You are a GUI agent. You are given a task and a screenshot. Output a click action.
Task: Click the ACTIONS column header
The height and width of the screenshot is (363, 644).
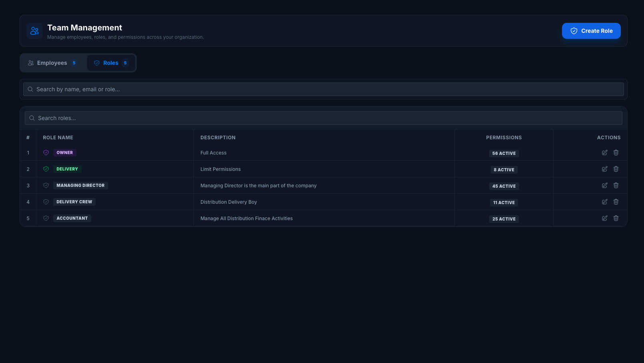pyautogui.click(x=609, y=138)
